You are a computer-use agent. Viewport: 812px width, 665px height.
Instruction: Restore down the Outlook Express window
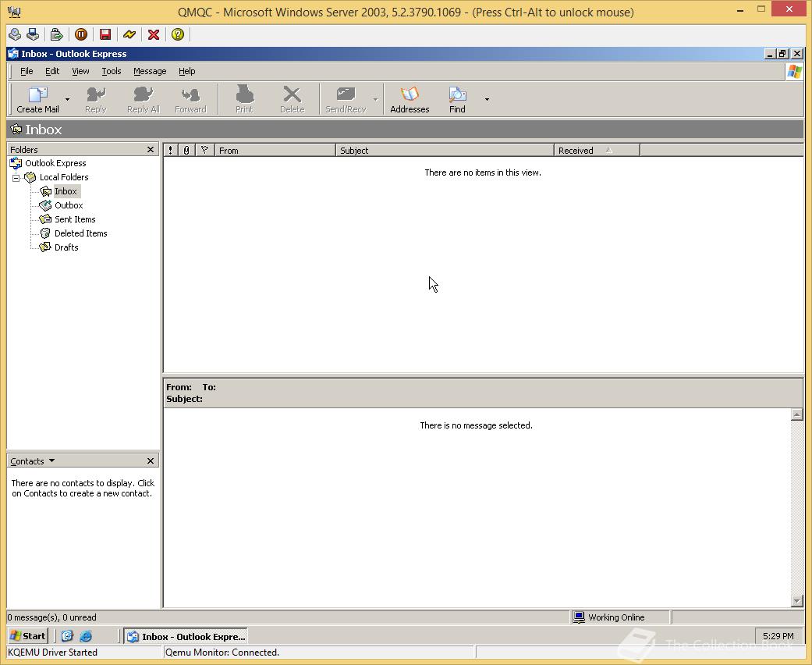pos(782,53)
